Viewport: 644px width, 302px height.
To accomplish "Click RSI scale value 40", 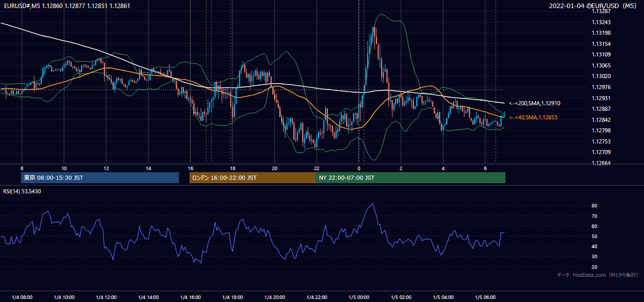I will (594, 246).
